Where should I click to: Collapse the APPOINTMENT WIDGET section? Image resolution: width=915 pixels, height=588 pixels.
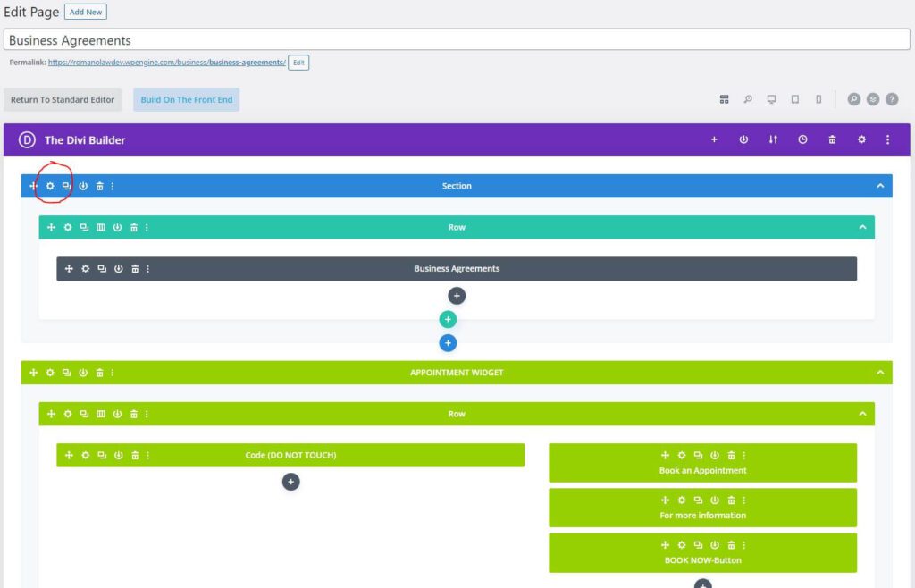pos(880,373)
